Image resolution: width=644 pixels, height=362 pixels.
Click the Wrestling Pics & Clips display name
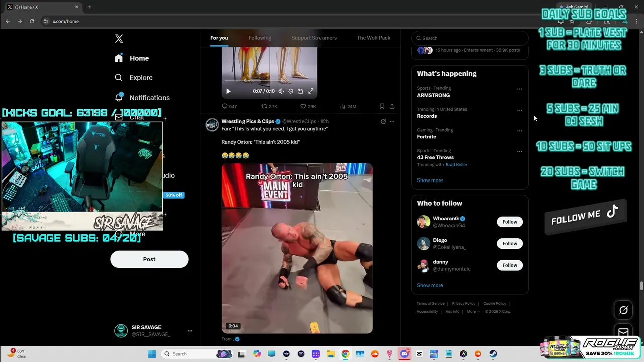[248, 121]
